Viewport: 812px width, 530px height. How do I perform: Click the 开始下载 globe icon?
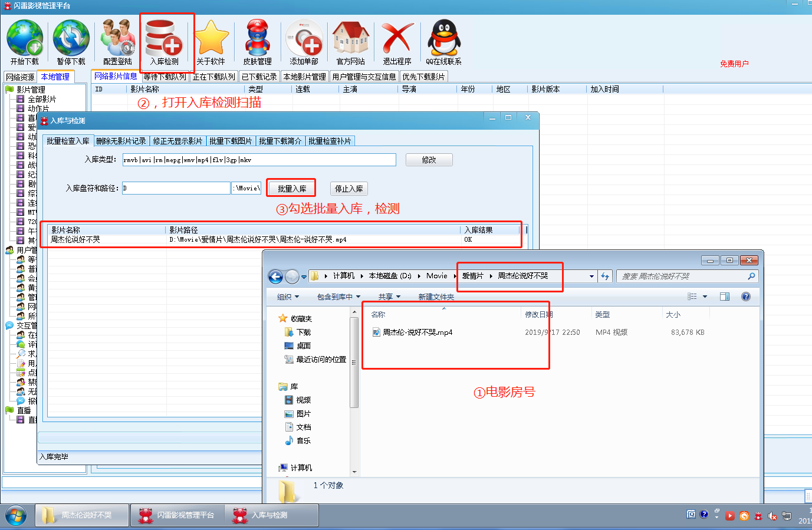click(25, 39)
